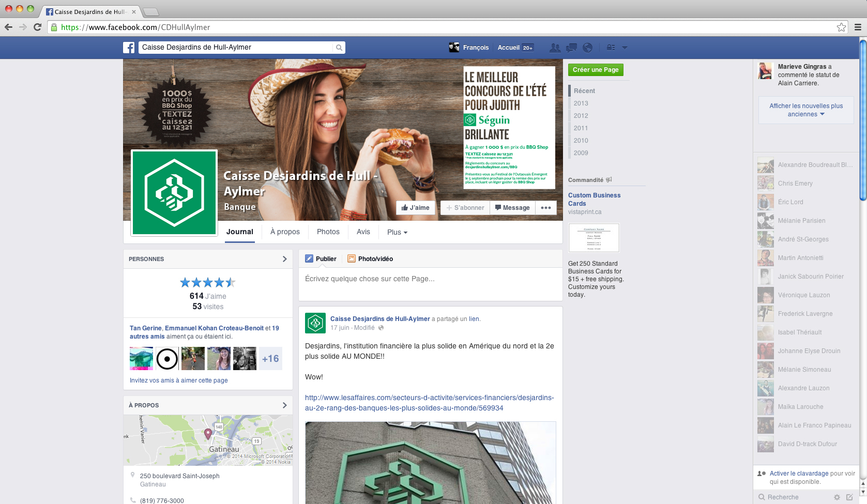The width and height of the screenshot is (867, 504).
Task: Click Invitez vos amis à aimer cette page
Action: click(x=178, y=380)
